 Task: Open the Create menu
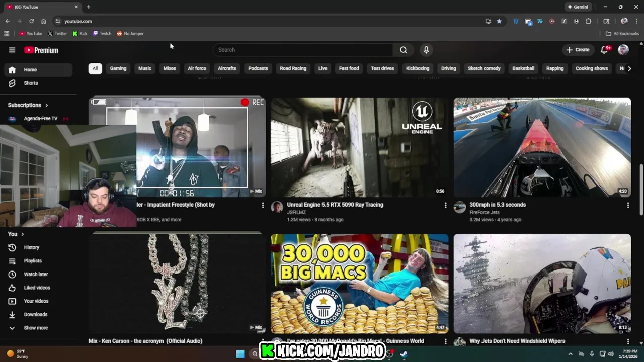click(578, 50)
